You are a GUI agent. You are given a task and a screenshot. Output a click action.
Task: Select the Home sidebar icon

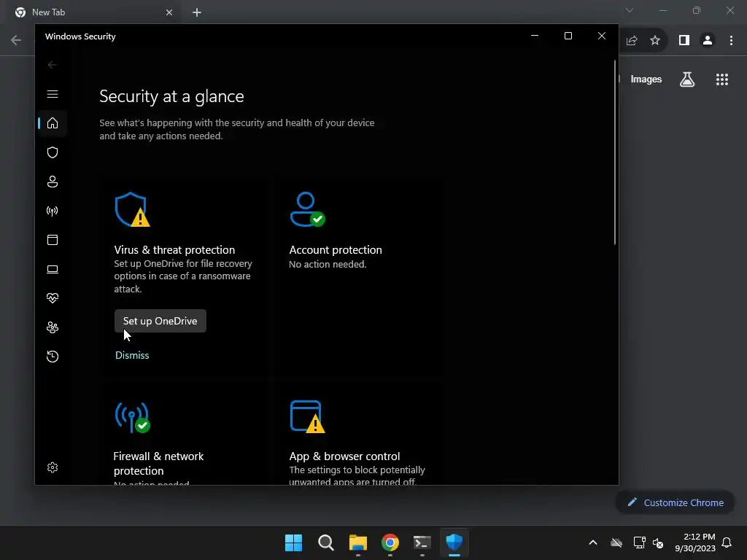click(53, 123)
